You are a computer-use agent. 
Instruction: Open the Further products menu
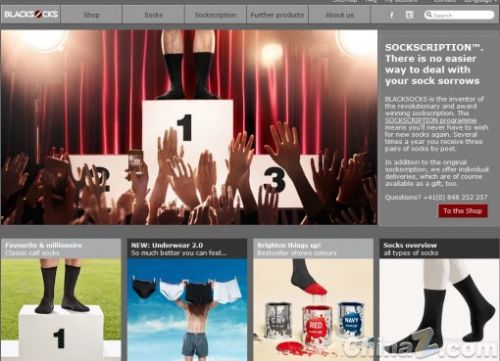tap(277, 15)
